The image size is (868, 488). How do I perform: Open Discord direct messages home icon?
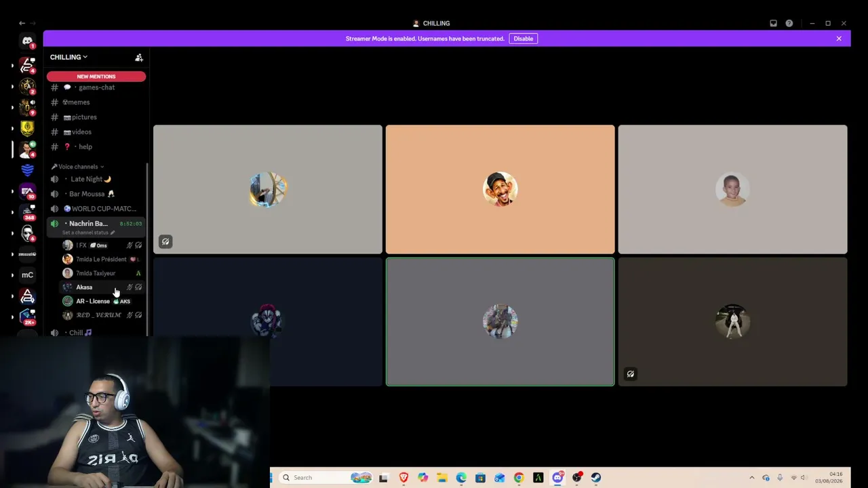(27, 41)
